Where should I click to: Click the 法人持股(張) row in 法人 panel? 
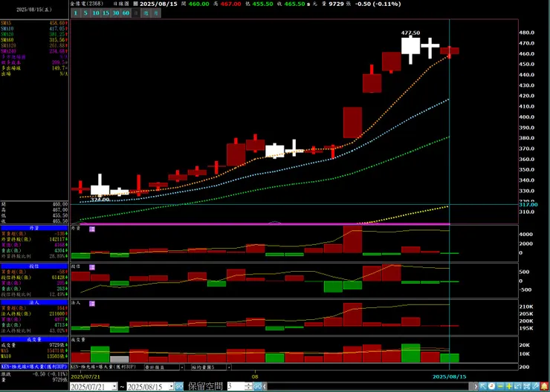(34, 314)
